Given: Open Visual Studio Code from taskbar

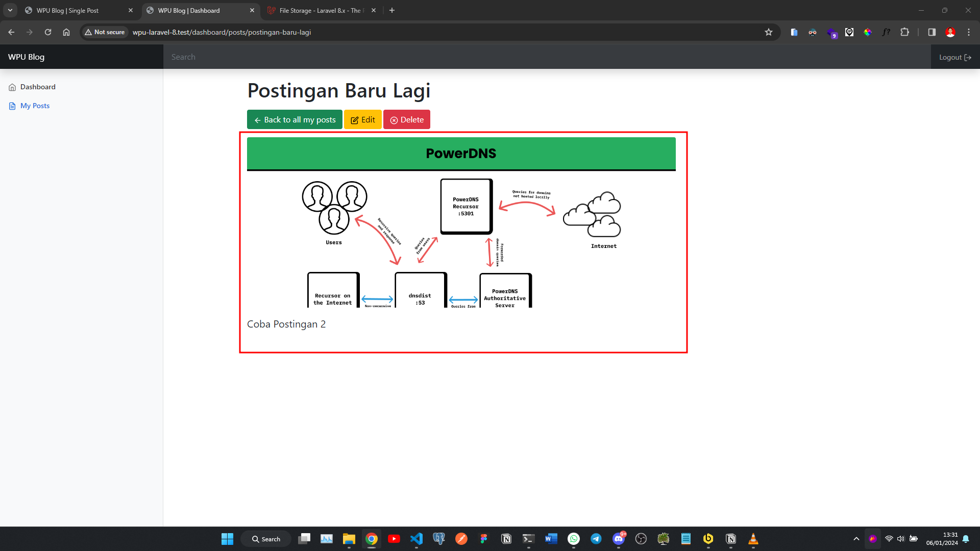Looking at the screenshot, I should point(416,539).
